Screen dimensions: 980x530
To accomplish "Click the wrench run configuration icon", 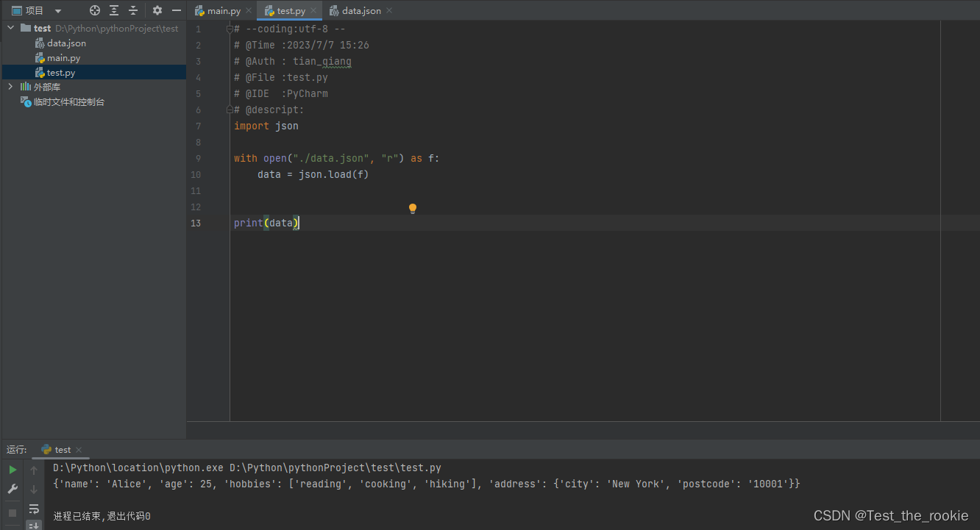I will 13,489.
